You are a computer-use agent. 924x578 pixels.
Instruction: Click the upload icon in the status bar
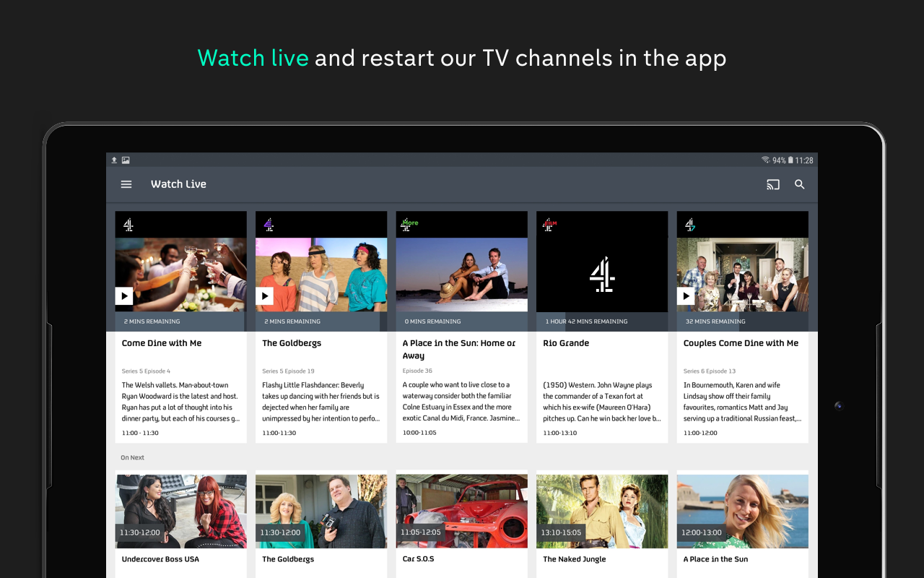tap(113, 159)
